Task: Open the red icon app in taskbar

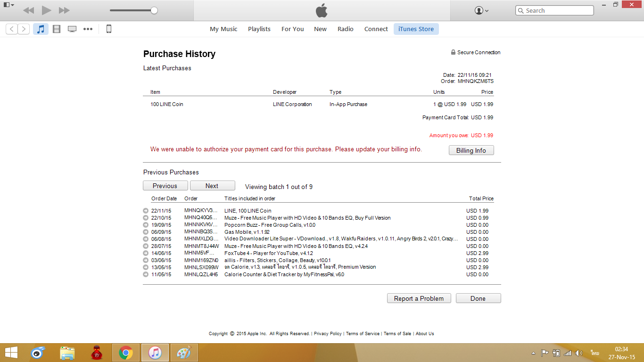Action: (97, 353)
